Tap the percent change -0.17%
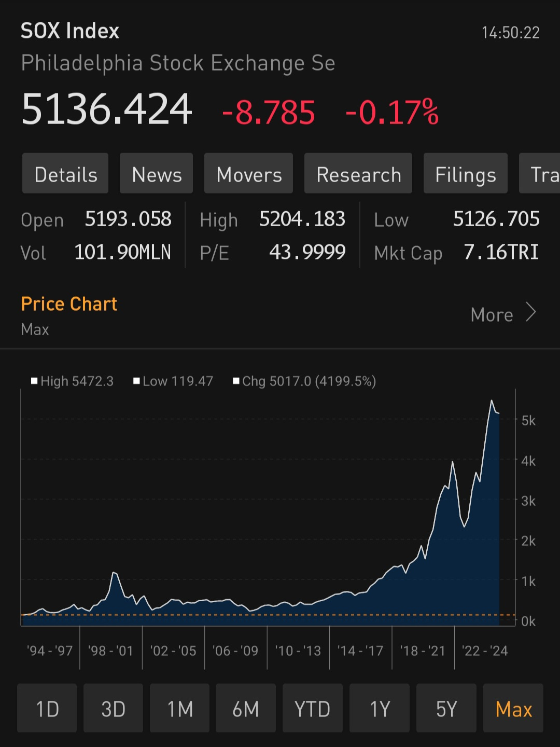 392,113
